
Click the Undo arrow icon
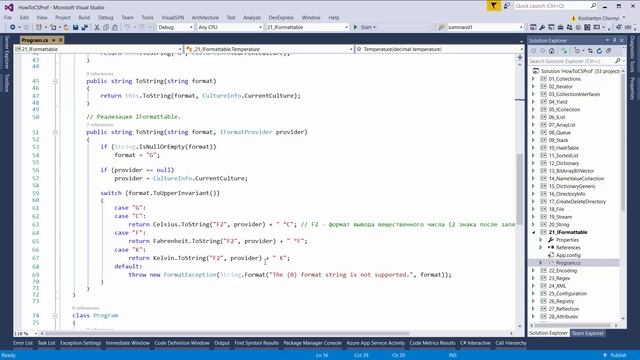[x=127, y=27]
